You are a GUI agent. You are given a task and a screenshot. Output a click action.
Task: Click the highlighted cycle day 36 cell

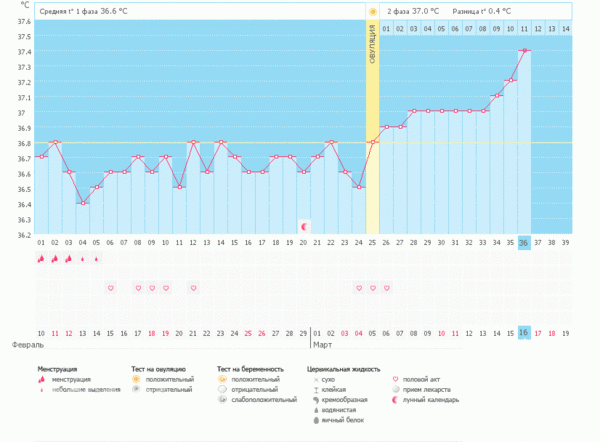[524, 243]
